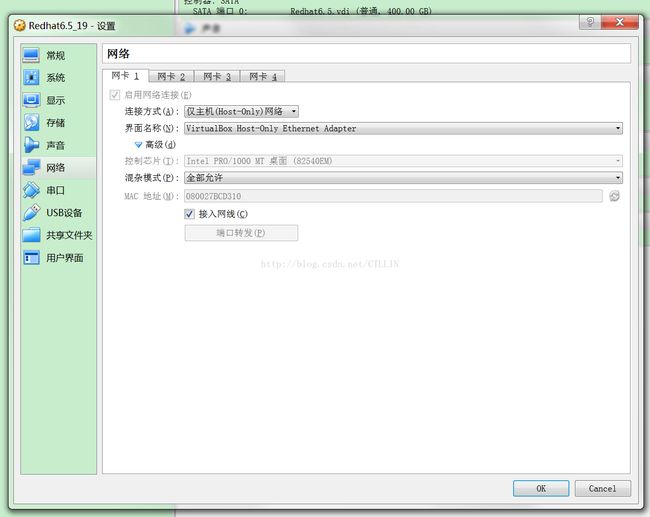650x517 pixels.
Task: Open the 界面名称 Host-Only adapter dropdown
Action: pos(403,129)
